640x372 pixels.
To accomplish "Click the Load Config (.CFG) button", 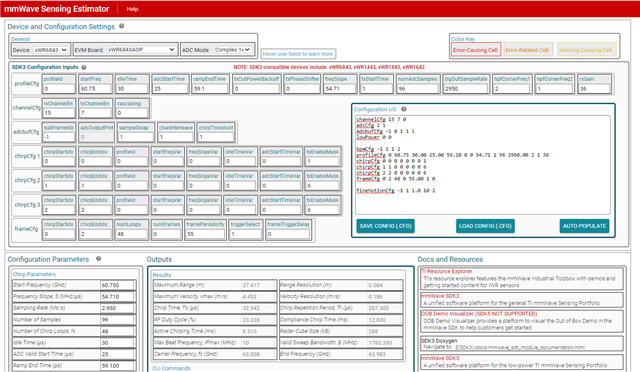I will coord(485,226).
